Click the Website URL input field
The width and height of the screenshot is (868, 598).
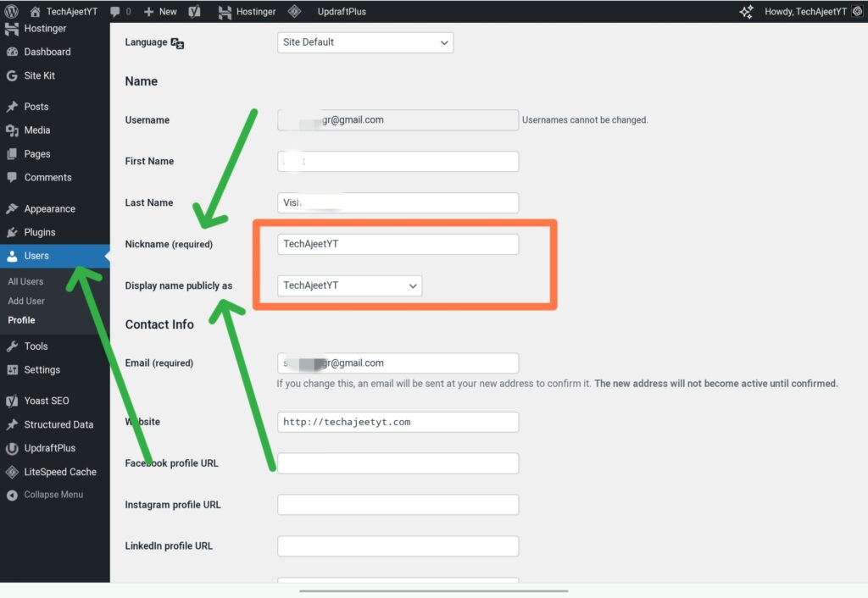[x=398, y=422]
